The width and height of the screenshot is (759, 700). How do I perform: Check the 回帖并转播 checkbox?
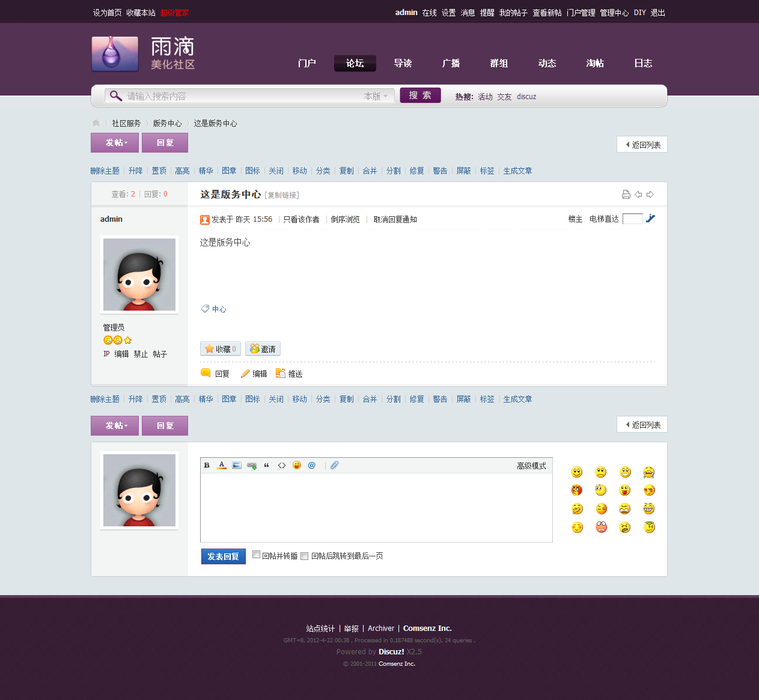pos(257,555)
